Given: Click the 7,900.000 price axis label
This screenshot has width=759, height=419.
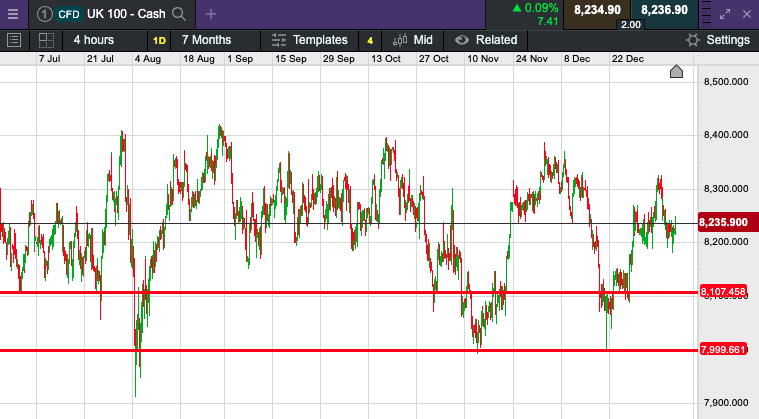Looking at the screenshot, I should 726,403.
